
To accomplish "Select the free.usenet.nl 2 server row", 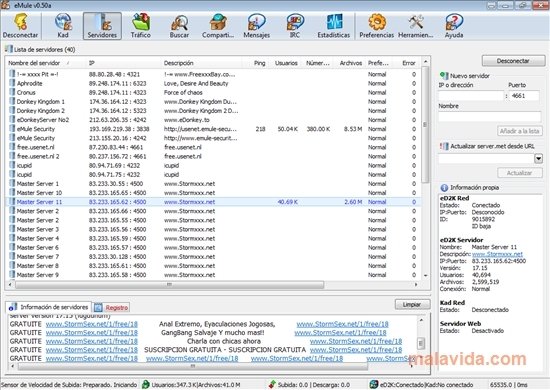I will coord(213,156).
